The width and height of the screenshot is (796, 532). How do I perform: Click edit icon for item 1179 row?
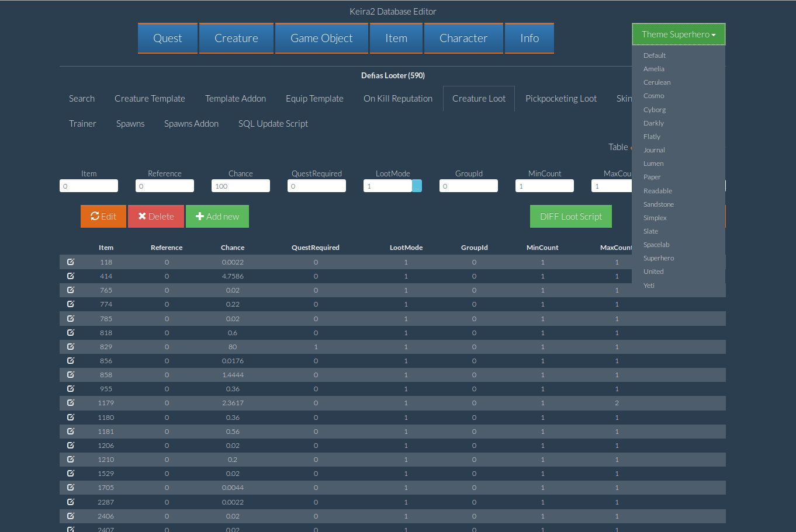pyautogui.click(x=71, y=402)
